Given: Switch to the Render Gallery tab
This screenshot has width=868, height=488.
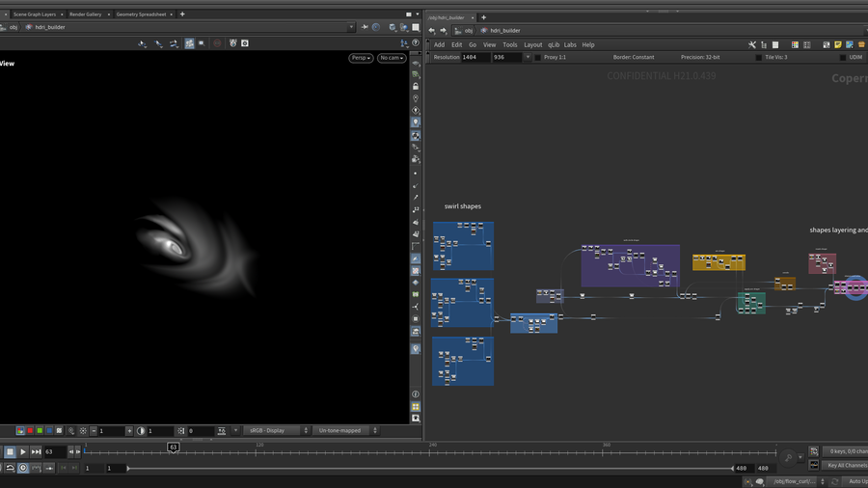Looking at the screenshot, I should (x=85, y=14).
